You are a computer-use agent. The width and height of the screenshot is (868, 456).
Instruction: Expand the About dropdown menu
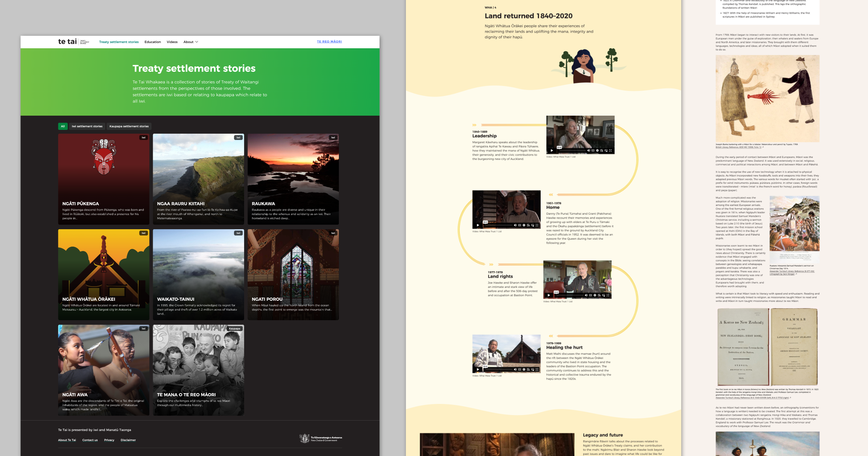[x=191, y=42]
